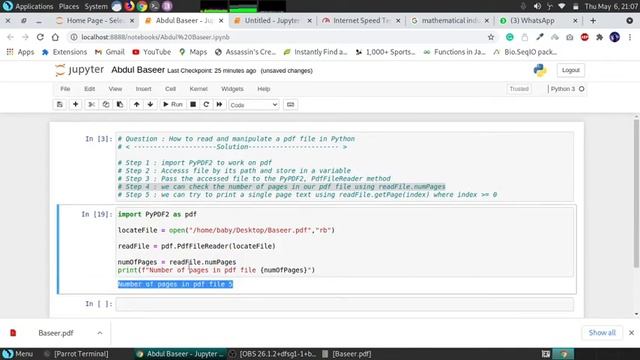640x360 pixels.
Task: Open the Apps bookmark shortcut
Action: click(x=20, y=52)
